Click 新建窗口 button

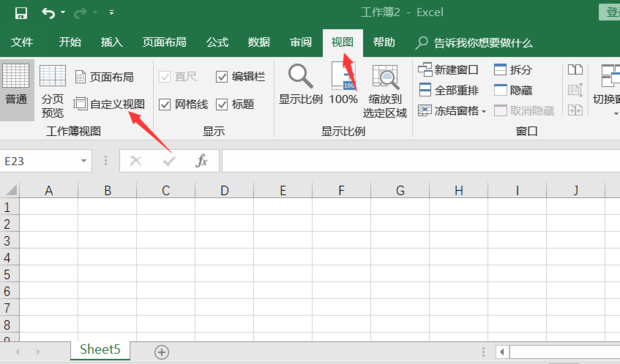click(x=448, y=70)
